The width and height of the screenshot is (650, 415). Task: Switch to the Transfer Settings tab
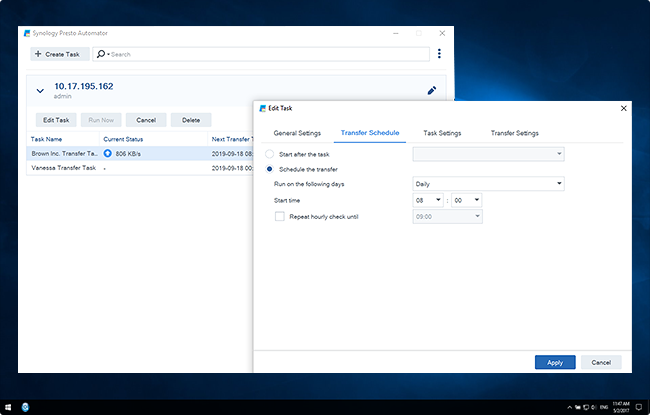[x=514, y=132]
